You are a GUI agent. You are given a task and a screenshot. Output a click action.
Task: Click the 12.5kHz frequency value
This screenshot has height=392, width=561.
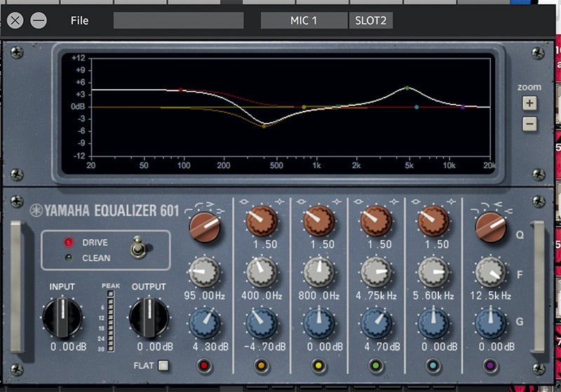click(490, 296)
